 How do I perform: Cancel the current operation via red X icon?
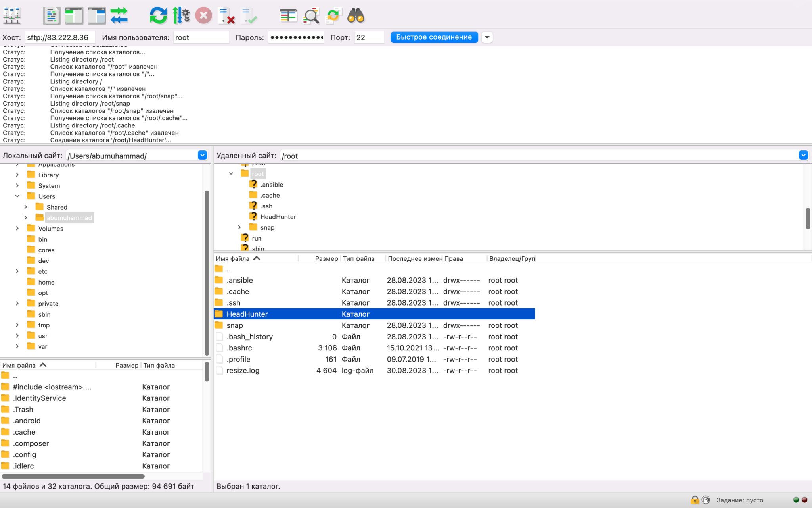click(203, 15)
